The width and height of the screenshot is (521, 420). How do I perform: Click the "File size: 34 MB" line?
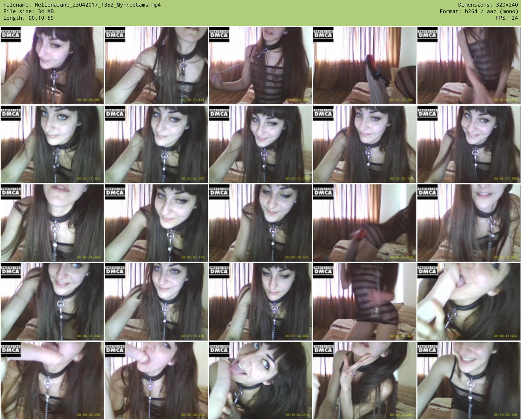pyautogui.click(x=29, y=11)
